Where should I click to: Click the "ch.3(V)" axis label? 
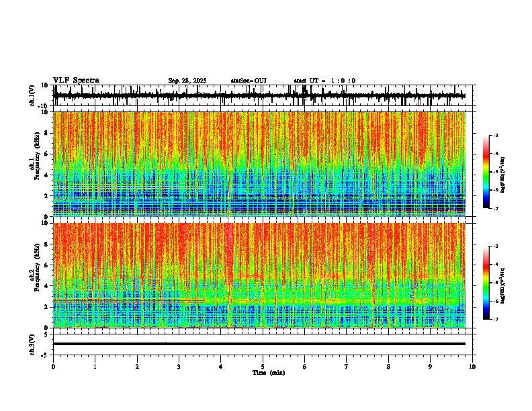(32, 345)
